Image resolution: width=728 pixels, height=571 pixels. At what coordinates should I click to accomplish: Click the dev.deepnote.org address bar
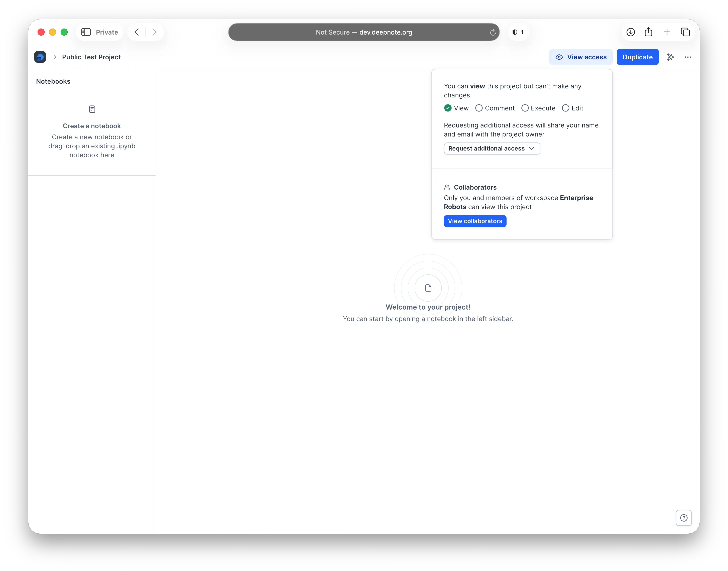coord(363,32)
